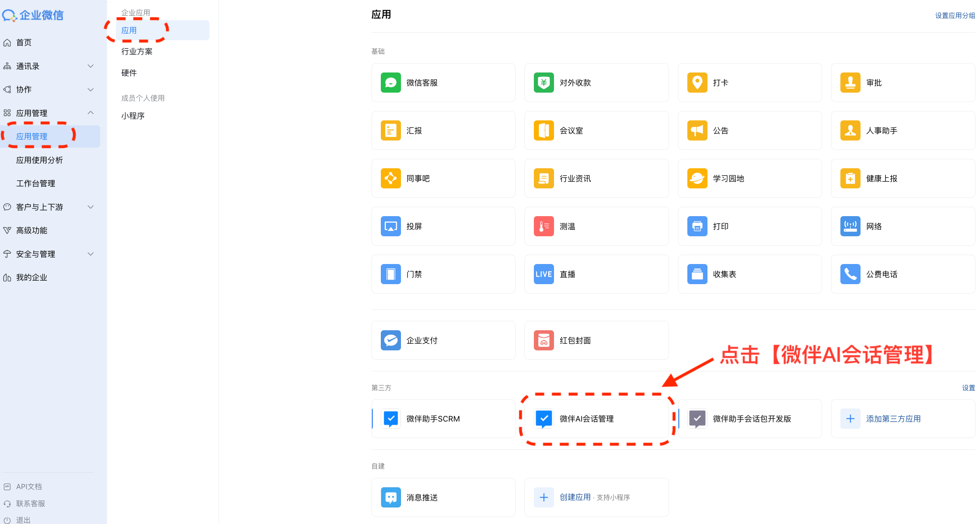Open the API文档 link
The width and height of the screenshot is (980, 524).
pyautogui.click(x=29, y=486)
